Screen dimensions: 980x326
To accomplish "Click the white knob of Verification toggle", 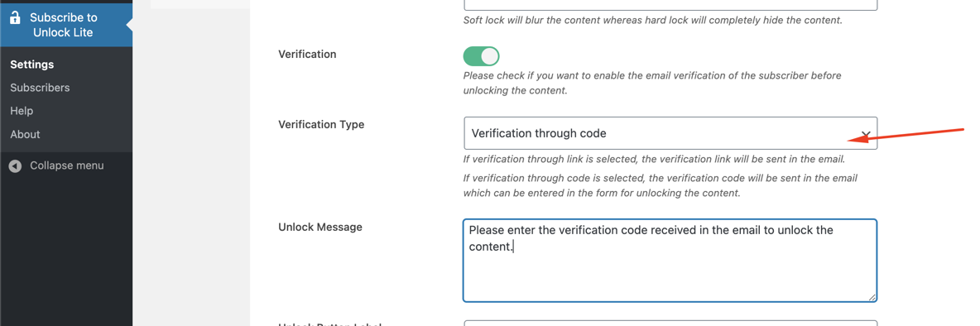I will pyautogui.click(x=490, y=56).
